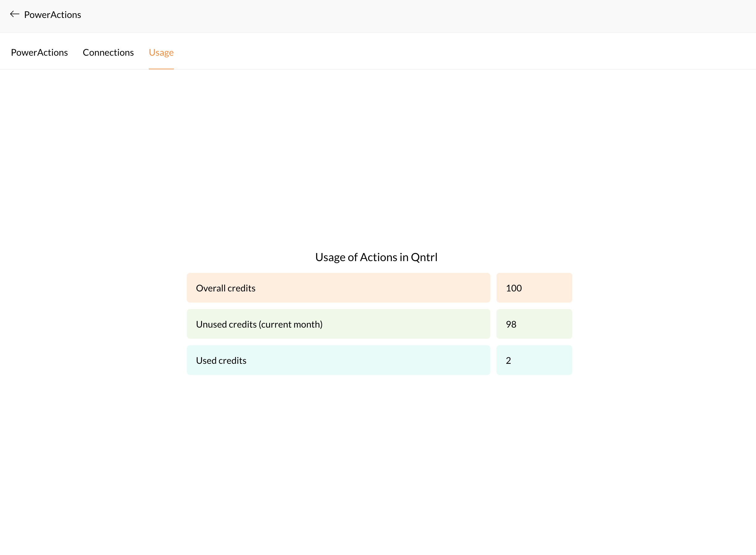Click the used credits value 2
Image resolution: width=756 pixels, height=555 pixels.
coord(508,361)
